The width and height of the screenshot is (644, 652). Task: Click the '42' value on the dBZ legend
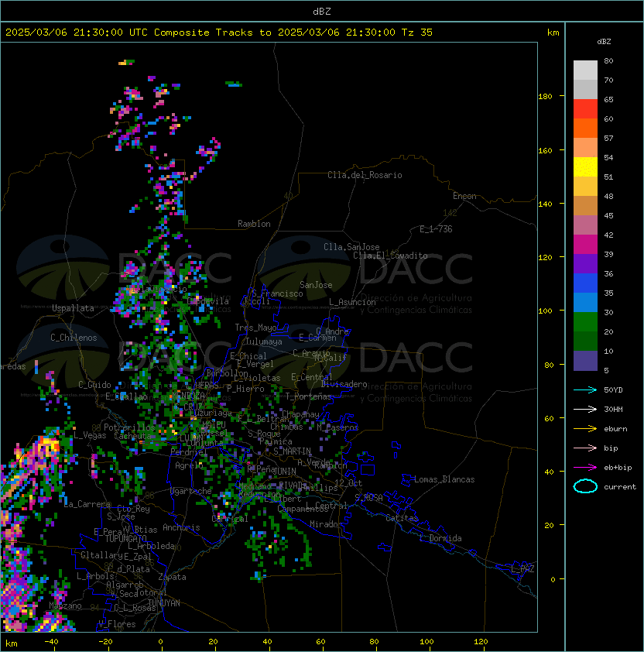coord(608,235)
